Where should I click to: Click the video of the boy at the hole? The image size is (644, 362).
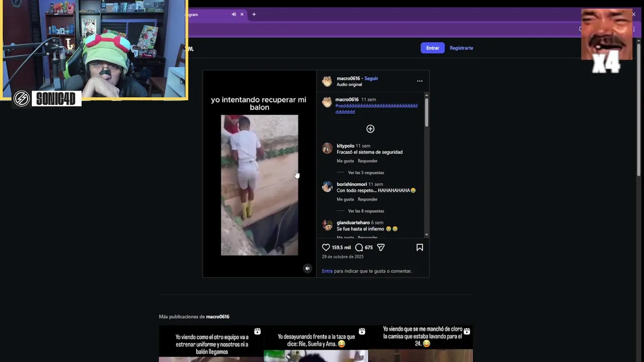(260, 185)
